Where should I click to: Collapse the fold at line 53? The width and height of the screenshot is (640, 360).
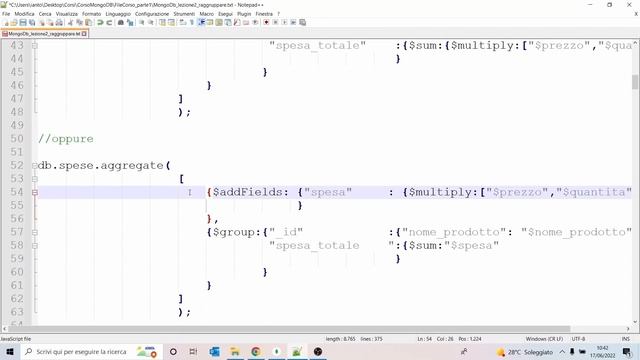[x=35, y=179]
